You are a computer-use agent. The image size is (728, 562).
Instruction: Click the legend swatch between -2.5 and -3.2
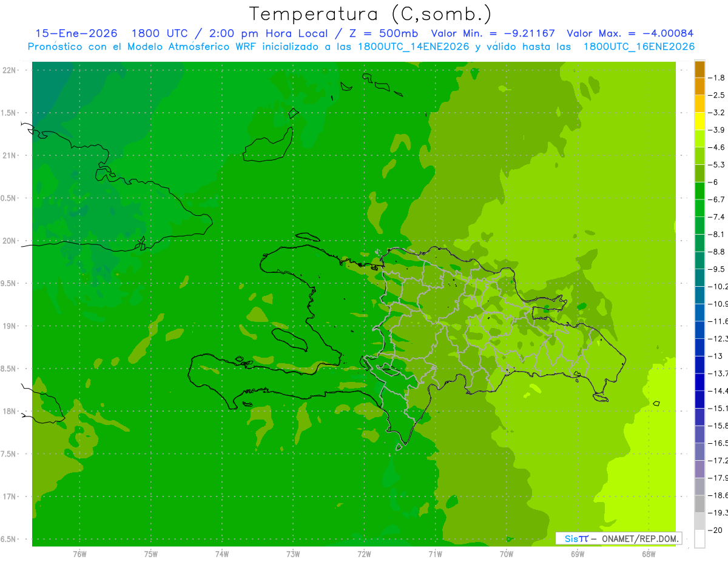coord(699,104)
